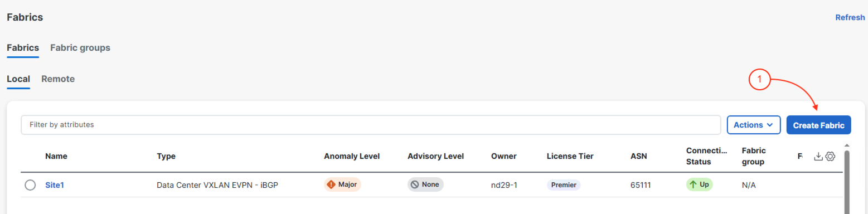
Task: Click the download table icon
Action: 818,157
